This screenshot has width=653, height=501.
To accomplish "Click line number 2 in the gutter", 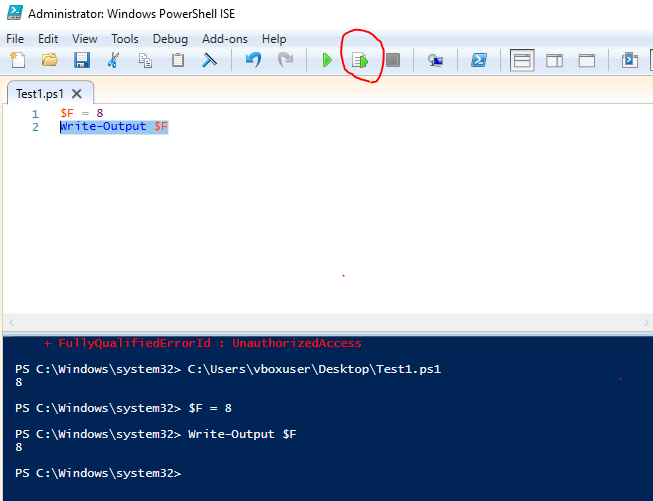I will 35,127.
